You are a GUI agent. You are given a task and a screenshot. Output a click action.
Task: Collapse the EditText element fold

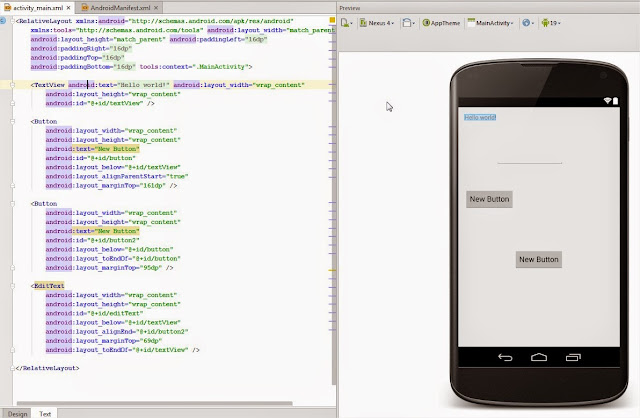(x=13, y=286)
